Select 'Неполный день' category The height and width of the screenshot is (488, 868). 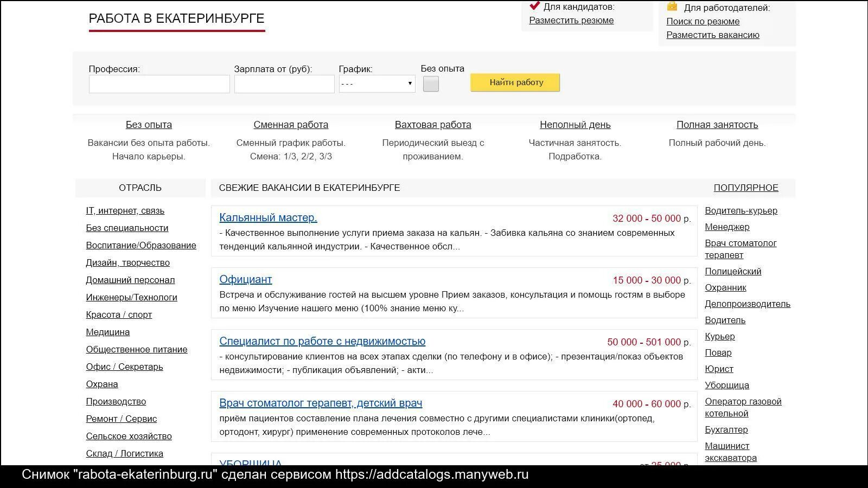click(x=575, y=125)
